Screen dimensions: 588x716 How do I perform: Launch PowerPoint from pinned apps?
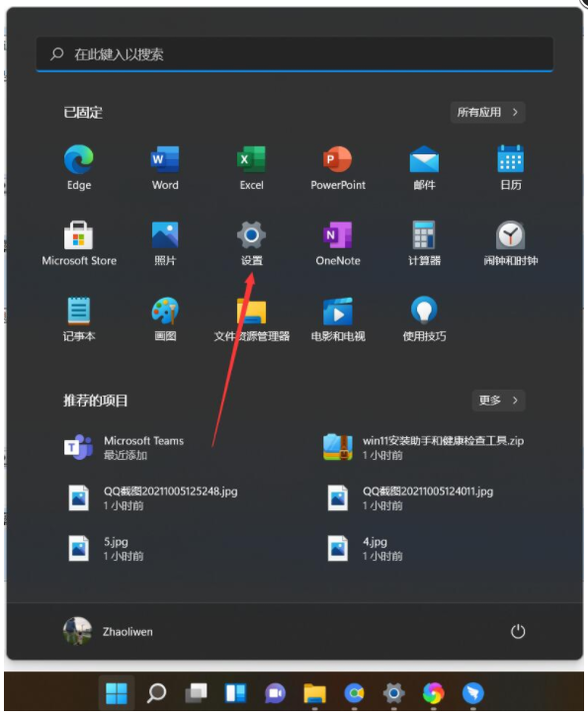click(x=338, y=167)
